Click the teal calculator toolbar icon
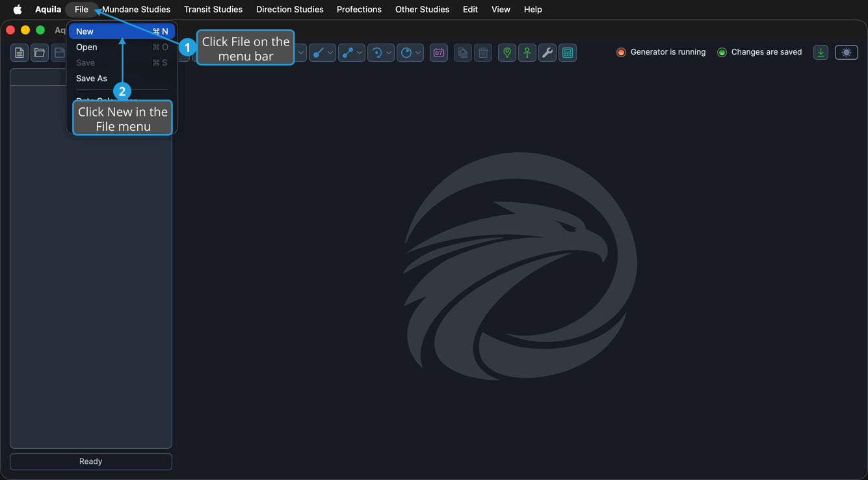This screenshot has width=868, height=480. coord(568,53)
